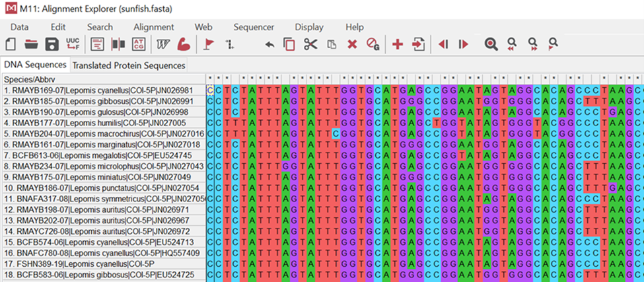Open Find motif with the large magnifier icon
Viewport: 644px width, 282px height.
point(491,44)
